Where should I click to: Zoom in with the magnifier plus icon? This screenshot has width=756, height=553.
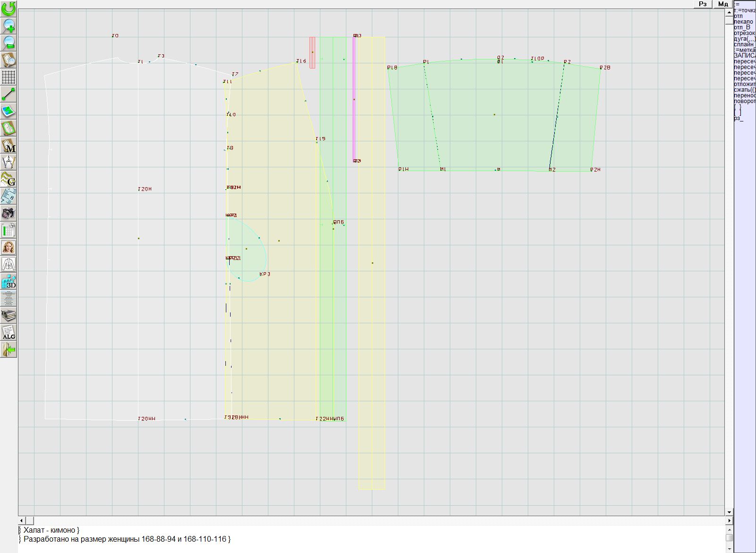click(9, 26)
